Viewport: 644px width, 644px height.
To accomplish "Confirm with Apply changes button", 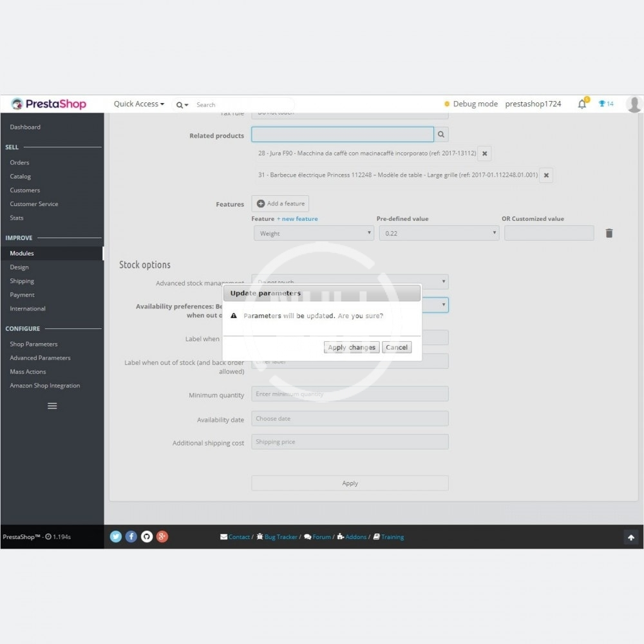I will click(352, 347).
